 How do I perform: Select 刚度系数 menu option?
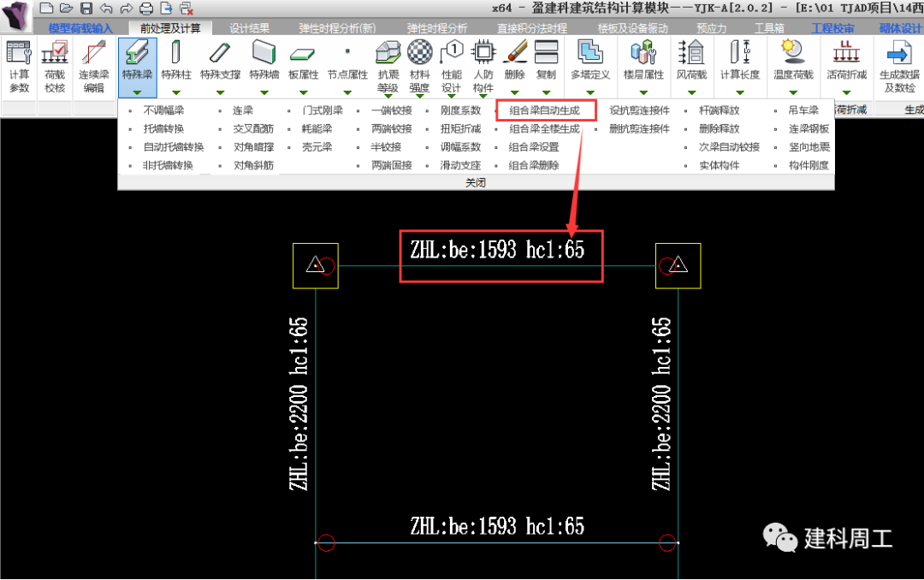click(x=461, y=110)
